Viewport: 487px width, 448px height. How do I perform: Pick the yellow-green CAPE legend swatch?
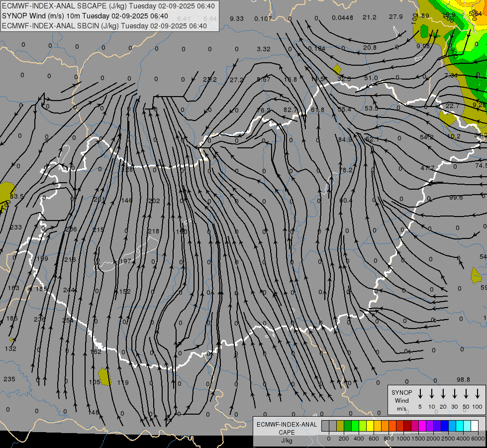tap(363, 426)
